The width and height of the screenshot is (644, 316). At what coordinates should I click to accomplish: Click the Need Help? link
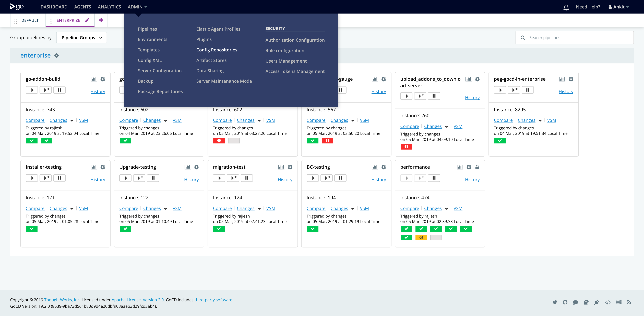588,7
